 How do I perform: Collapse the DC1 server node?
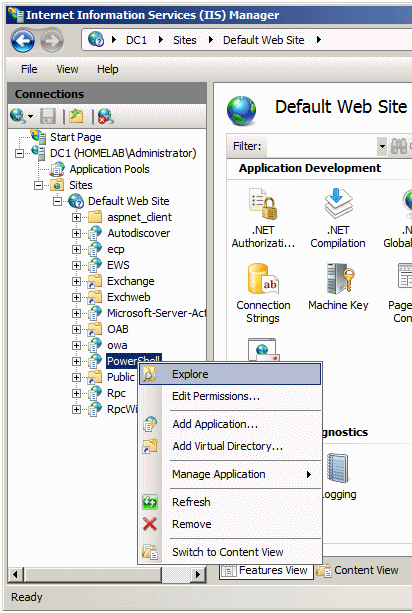pyautogui.click(x=20, y=153)
